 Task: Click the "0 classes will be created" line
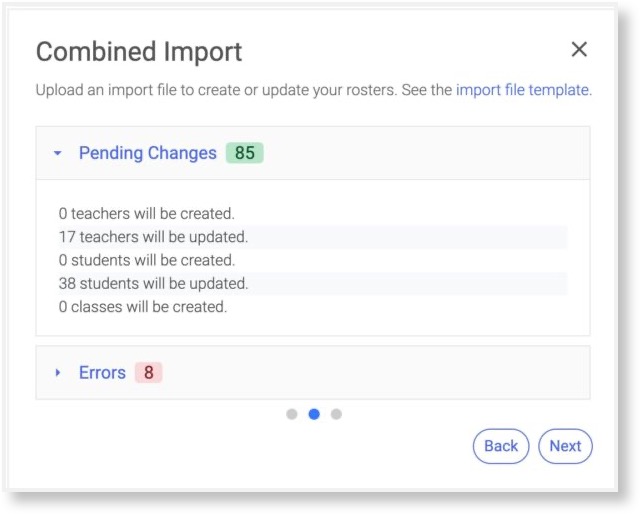tap(143, 307)
